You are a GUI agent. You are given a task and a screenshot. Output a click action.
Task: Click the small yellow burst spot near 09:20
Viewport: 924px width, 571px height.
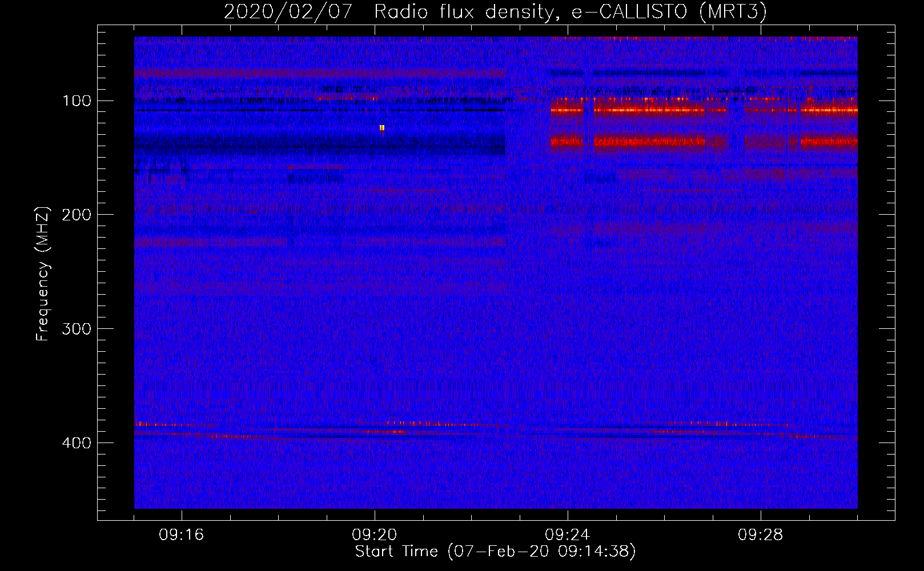click(382, 127)
